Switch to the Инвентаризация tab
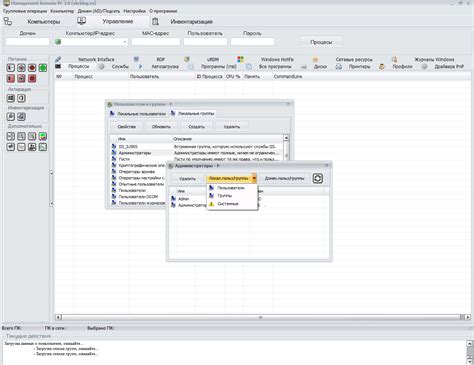 pyautogui.click(x=191, y=22)
